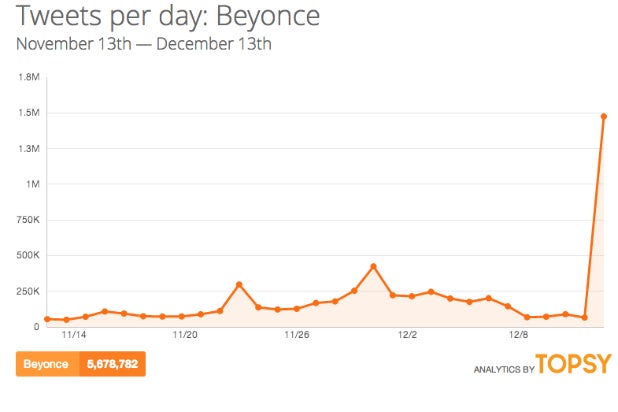Viewport: 618px width, 412px height.
Task: Click the 1M y-axis label
Action: tap(33, 184)
